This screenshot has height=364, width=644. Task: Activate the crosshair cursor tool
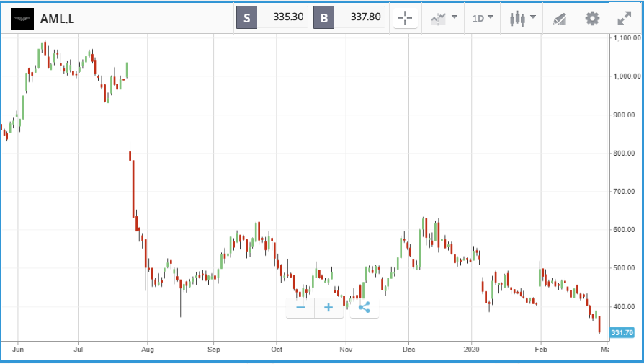(x=405, y=18)
